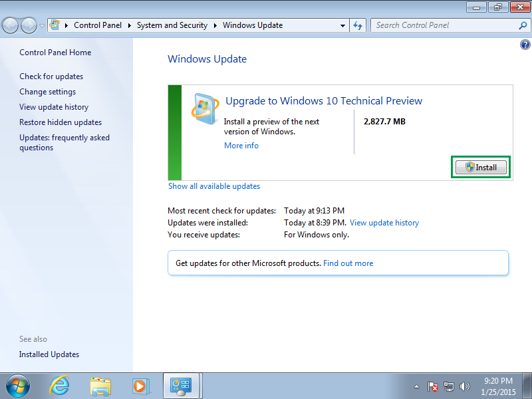The width and height of the screenshot is (532, 399).
Task: Click the network tray icon
Action: (448, 386)
